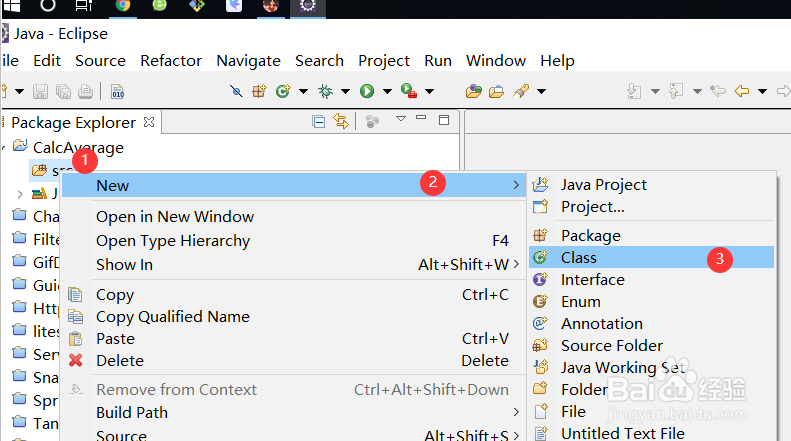Select Source Folder in New submenu

click(x=651, y=345)
